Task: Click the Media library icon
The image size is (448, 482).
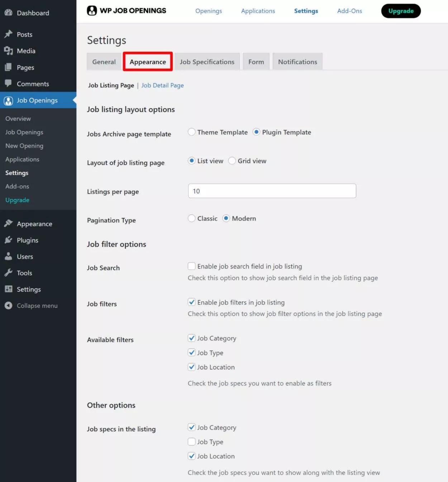Action: point(9,51)
